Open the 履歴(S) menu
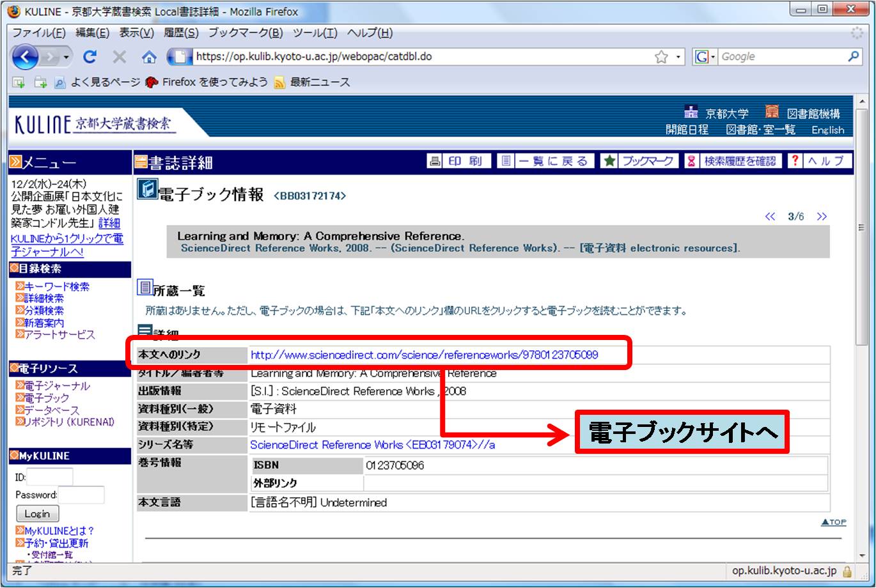This screenshot has height=588, width=876. tap(181, 33)
